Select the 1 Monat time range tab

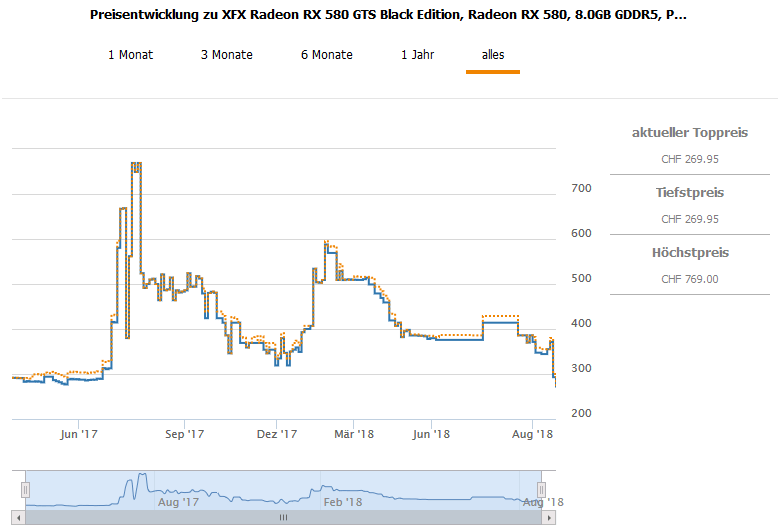(130, 55)
